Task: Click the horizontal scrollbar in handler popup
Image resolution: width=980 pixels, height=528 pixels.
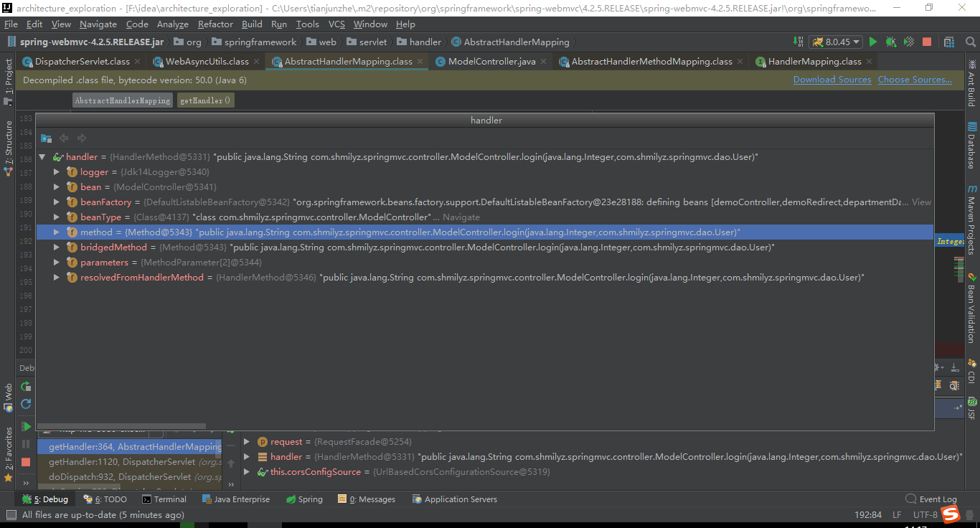Action: 122,426
